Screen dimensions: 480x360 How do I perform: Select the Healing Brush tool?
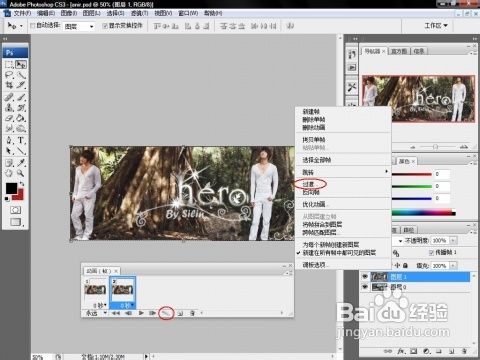[x=9, y=97]
